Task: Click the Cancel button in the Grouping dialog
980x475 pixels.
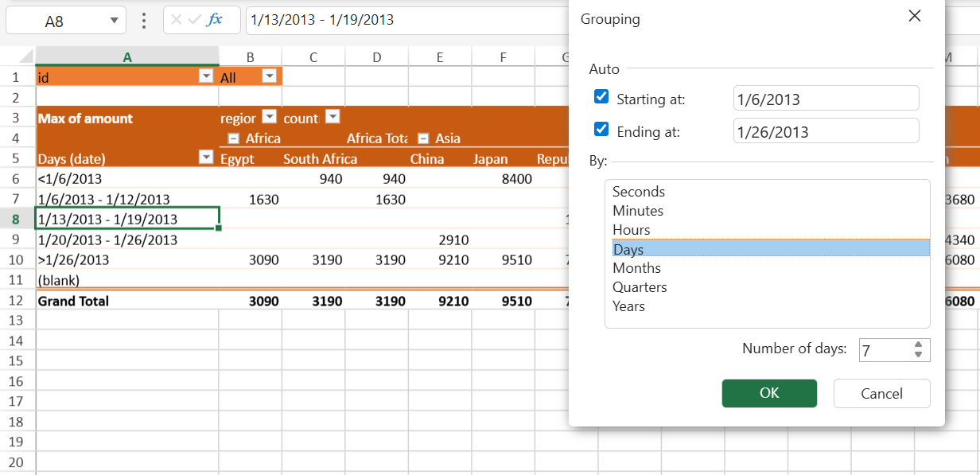Action: click(x=881, y=393)
